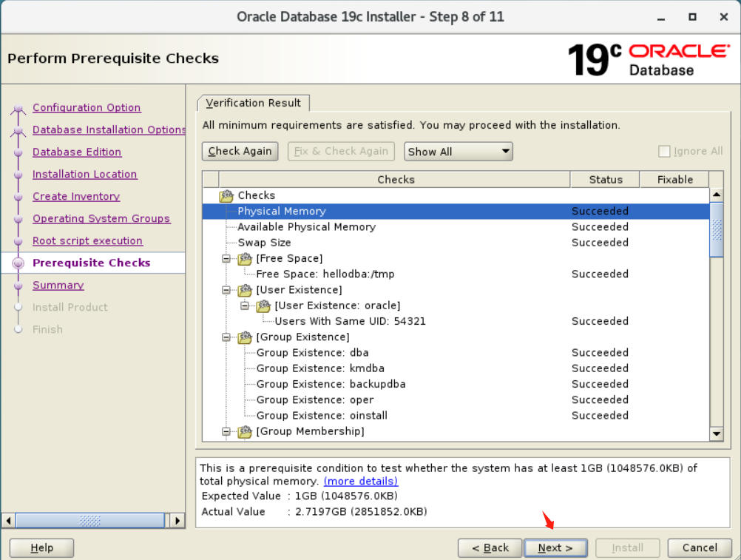The width and height of the screenshot is (741, 560).
Task: Select the Physical Memory check row
Action: (456, 212)
